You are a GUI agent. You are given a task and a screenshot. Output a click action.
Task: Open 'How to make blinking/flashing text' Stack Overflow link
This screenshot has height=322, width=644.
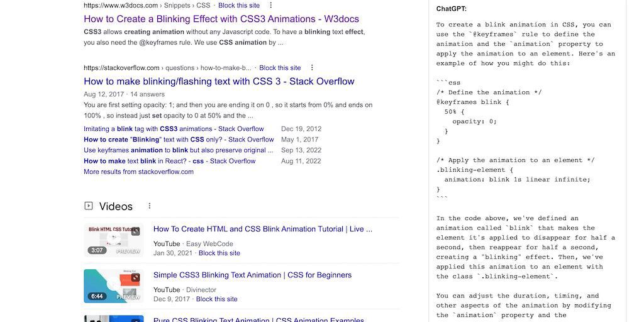pos(219,81)
